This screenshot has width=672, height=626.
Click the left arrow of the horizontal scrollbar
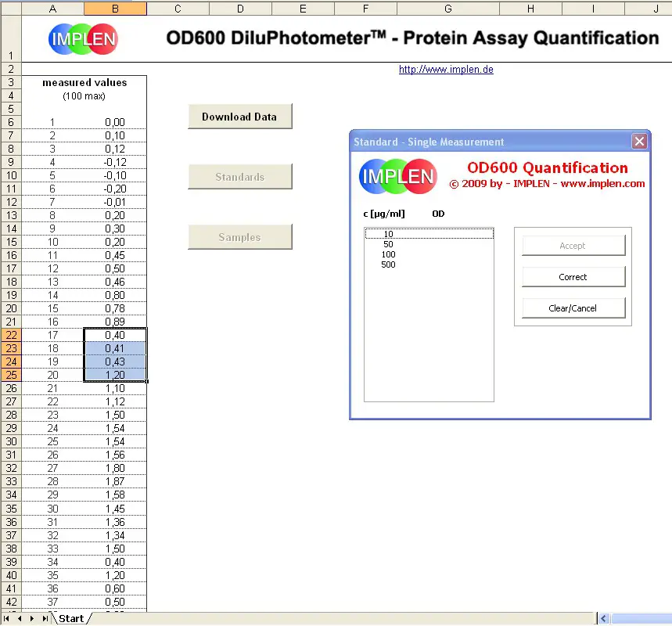(603, 617)
